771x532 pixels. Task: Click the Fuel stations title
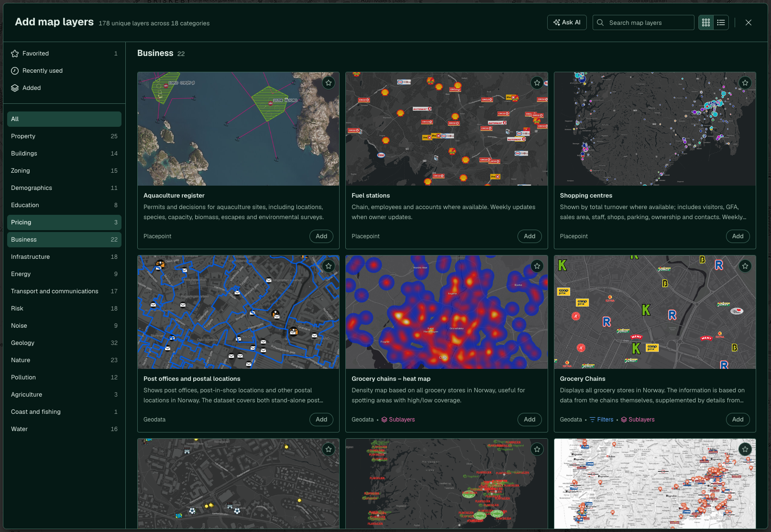pos(371,196)
